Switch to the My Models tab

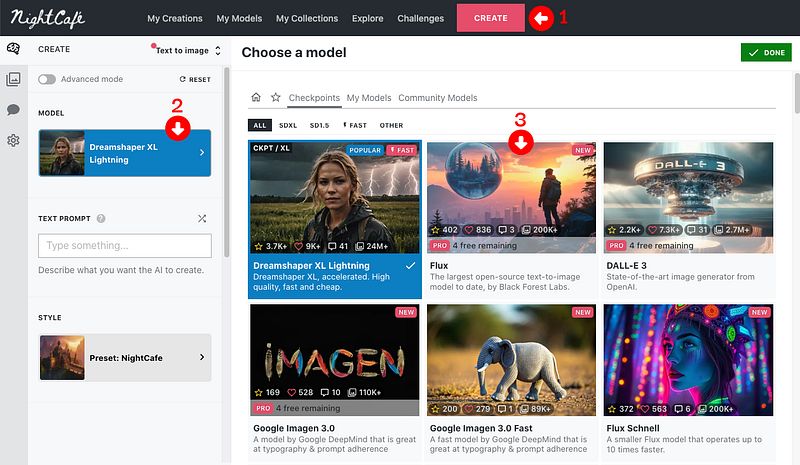tap(369, 97)
